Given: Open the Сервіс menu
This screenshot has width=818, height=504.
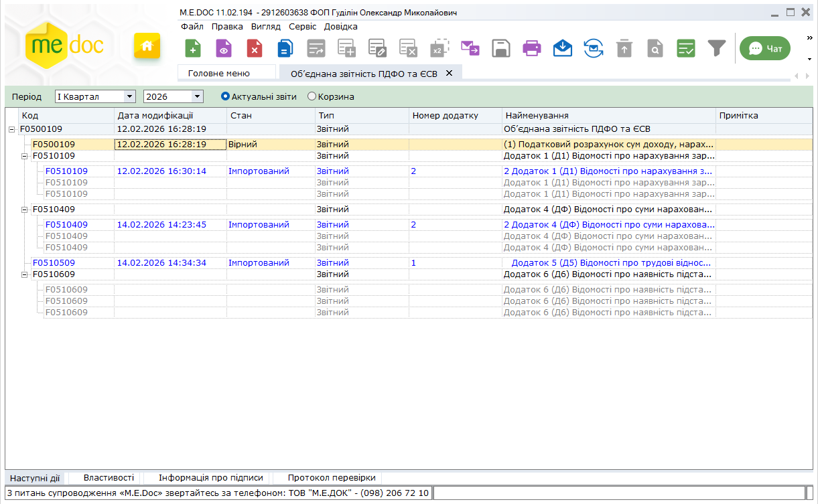Looking at the screenshot, I should click(x=302, y=27).
